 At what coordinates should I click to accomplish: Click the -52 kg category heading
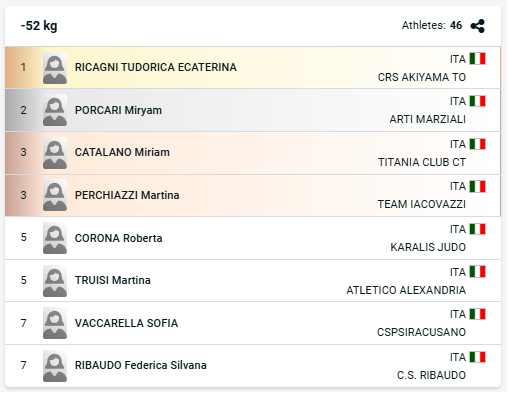point(39,26)
